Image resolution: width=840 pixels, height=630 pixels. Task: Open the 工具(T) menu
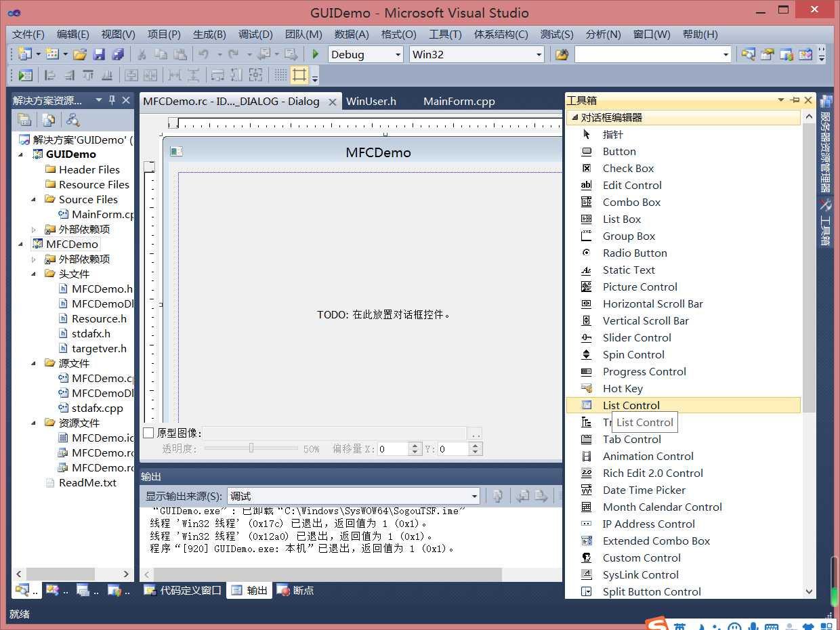[445, 35]
